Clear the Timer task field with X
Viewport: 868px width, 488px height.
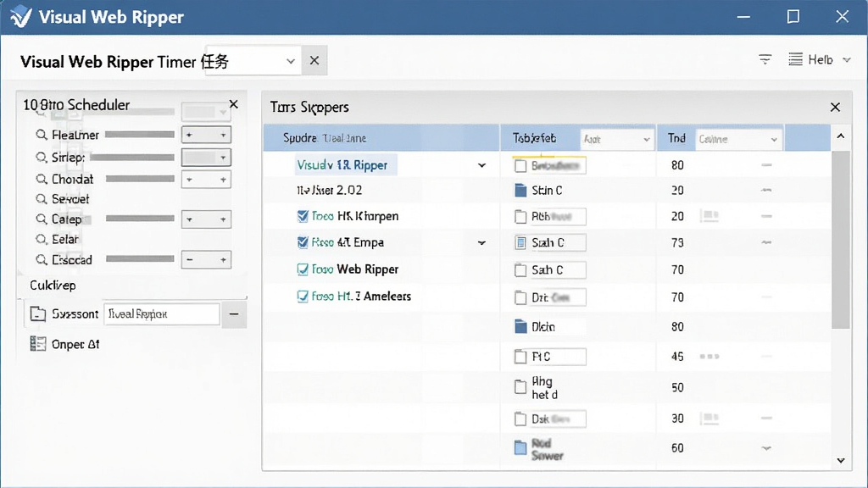[x=314, y=60]
